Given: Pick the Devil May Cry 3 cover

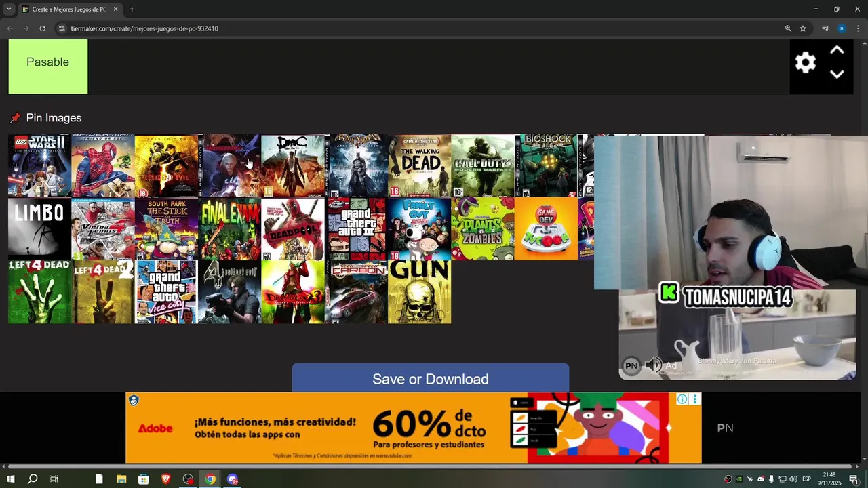Looking at the screenshot, I should click(x=293, y=292).
